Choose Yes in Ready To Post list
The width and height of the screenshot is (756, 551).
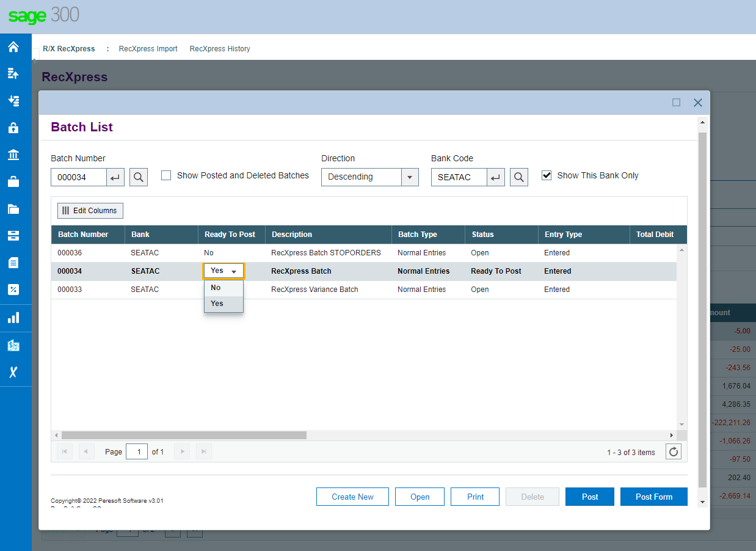tap(224, 304)
